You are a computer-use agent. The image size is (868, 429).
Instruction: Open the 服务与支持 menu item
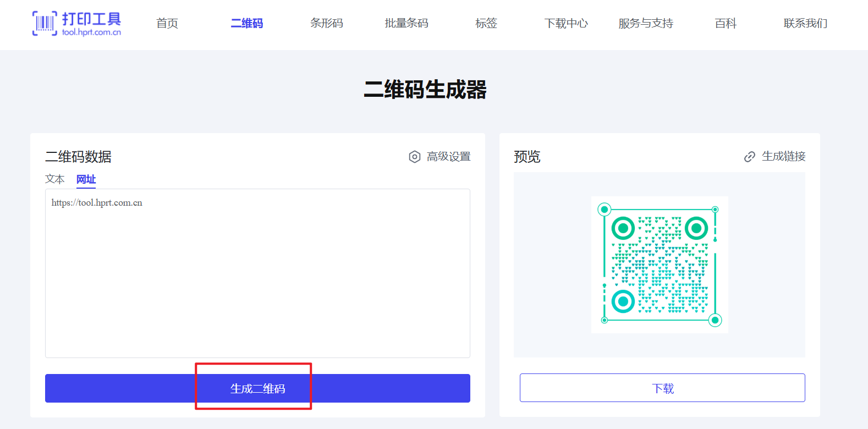(646, 23)
